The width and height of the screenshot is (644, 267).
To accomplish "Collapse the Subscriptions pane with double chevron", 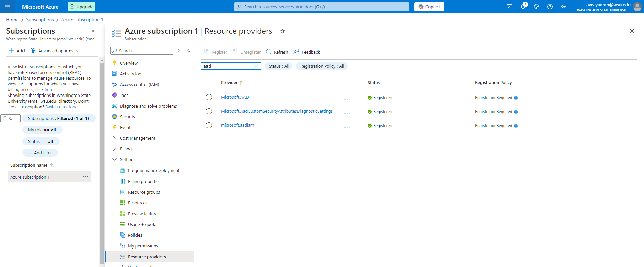I will coord(93,31).
